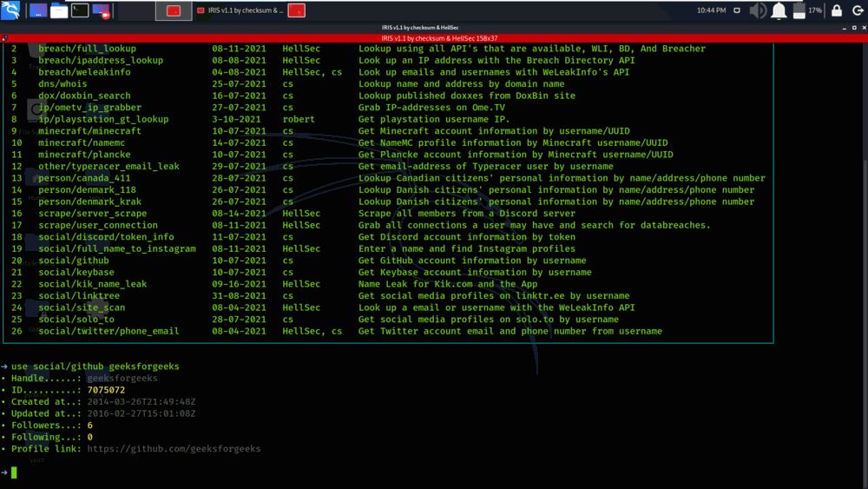This screenshot has width=868, height=489.
Task: Lock the screen with the padlock icon
Action: (837, 10)
